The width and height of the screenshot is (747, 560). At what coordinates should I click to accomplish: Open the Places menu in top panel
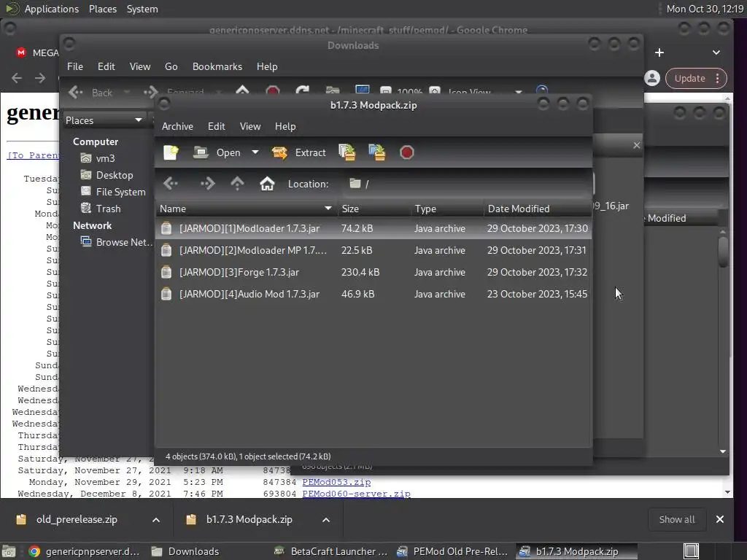(103, 9)
